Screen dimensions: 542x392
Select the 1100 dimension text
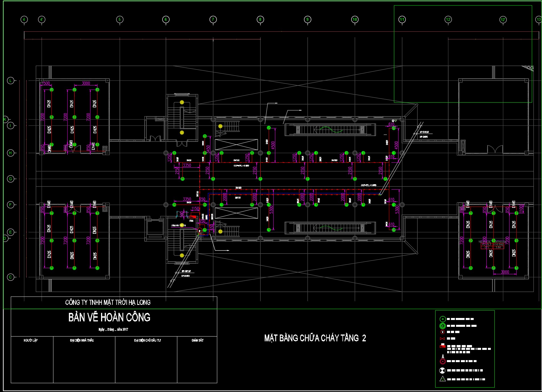(521, 209)
